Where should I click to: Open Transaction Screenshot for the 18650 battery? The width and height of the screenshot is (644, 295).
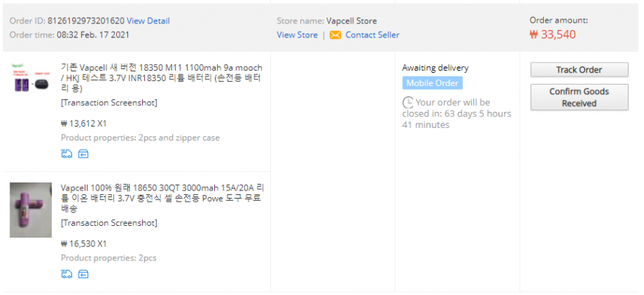pyautogui.click(x=109, y=223)
